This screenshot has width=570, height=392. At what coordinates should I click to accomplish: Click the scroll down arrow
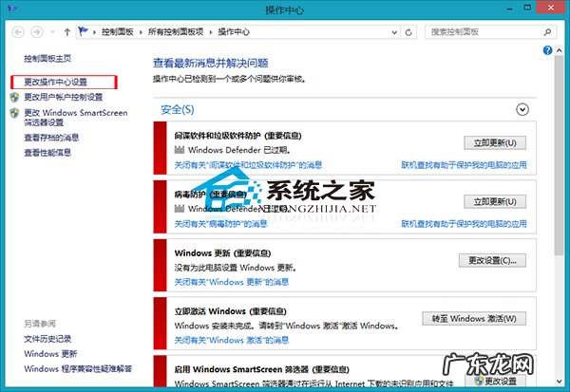pyautogui.click(x=560, y=382)
